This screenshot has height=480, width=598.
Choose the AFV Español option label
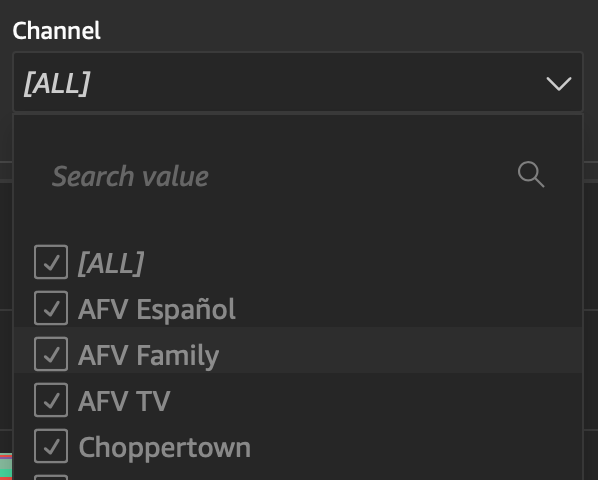[x=157, y=309]
